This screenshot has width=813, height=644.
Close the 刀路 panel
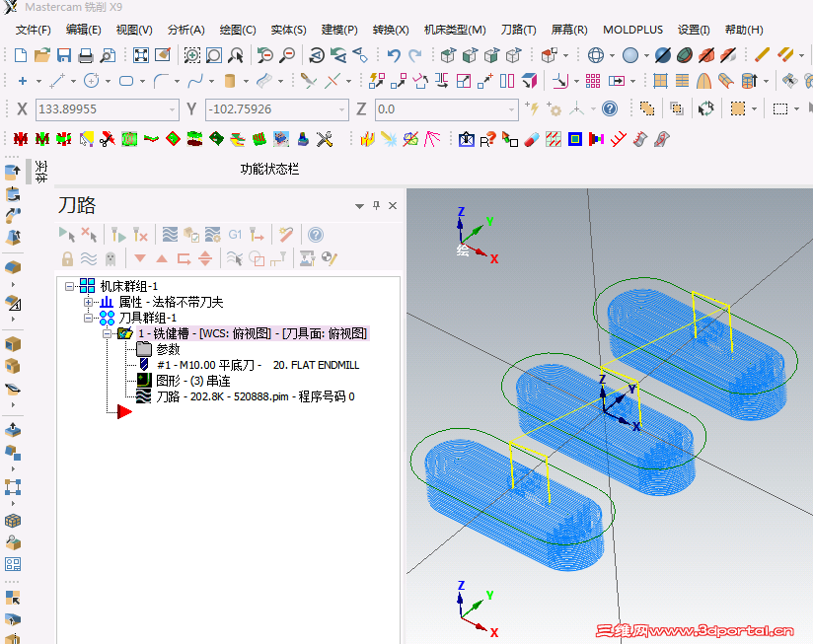tap(393, 206)
